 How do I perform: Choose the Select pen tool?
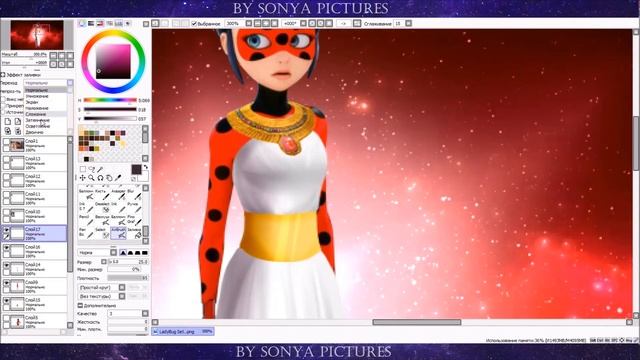pyautogui.click(x=102, y=233)
